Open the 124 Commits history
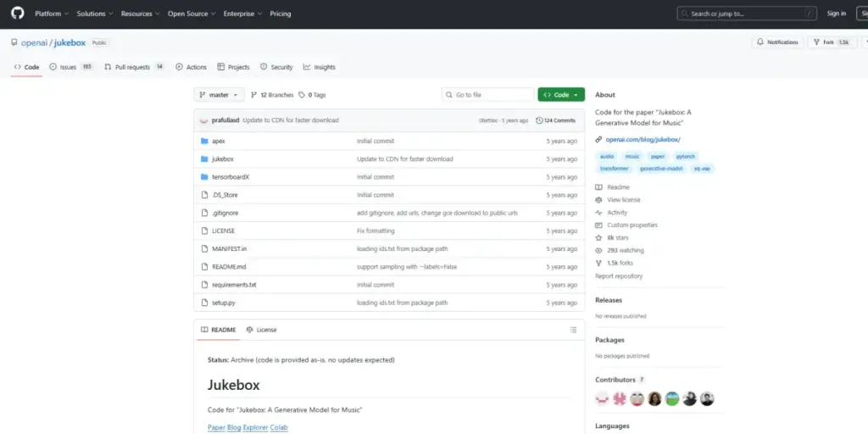Screen dimensions: 868x434 point(556,120)
